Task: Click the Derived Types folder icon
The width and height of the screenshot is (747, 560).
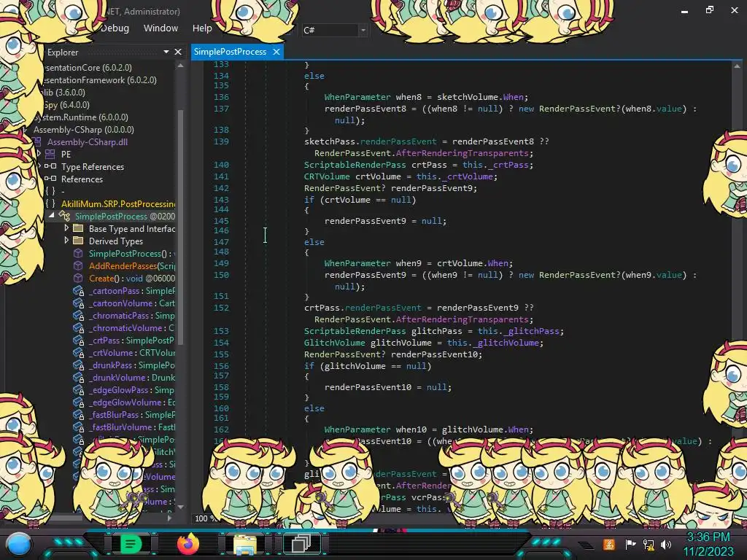Action: 78,241
